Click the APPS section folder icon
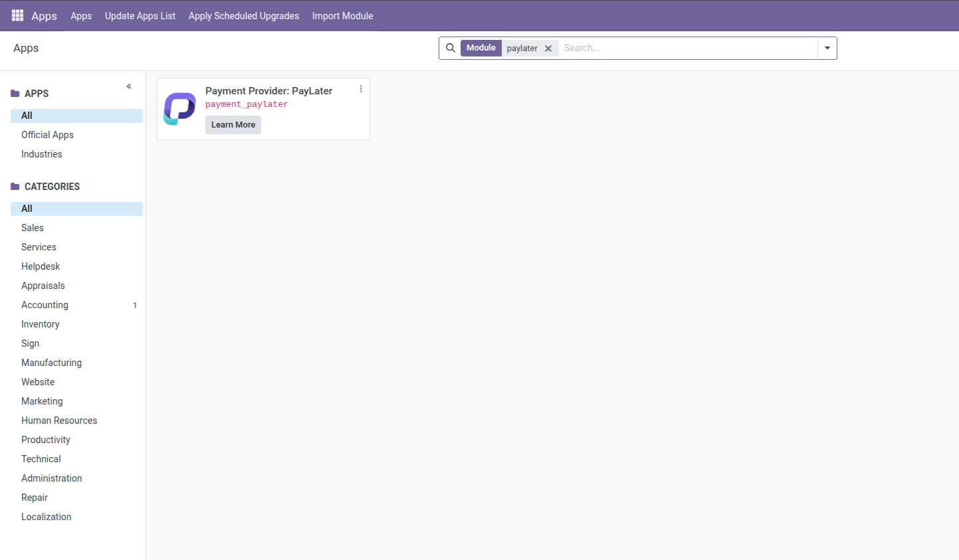The height and width of the screenshot is (560, 959). click(x=15, y=94)
